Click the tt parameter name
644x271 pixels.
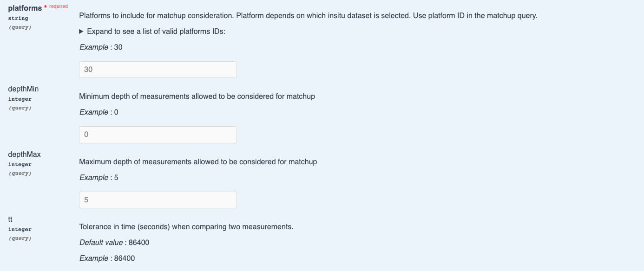pyautogui.click(x=10, y=219)
